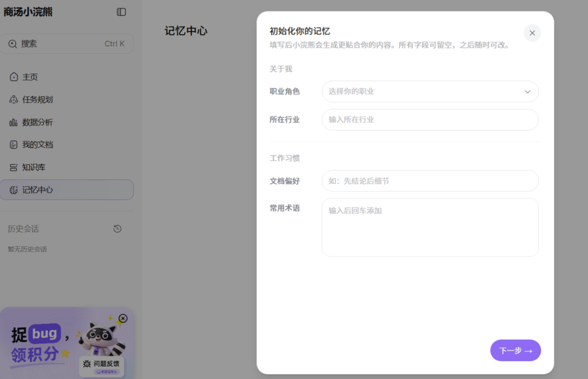The width and height of the screenshot is (588, 379).
Task: Collapse the sidebar with the panel icon
Action: (x=121, y=12)
